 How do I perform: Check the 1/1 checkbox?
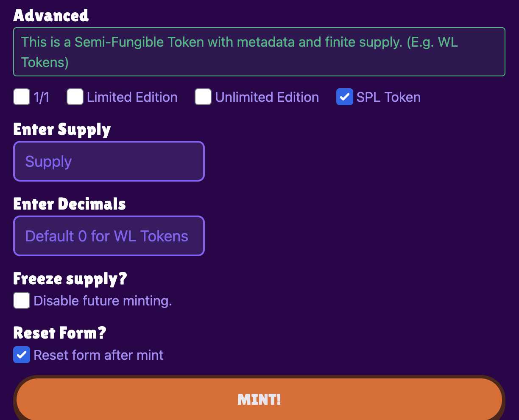(x=22, y=97)
